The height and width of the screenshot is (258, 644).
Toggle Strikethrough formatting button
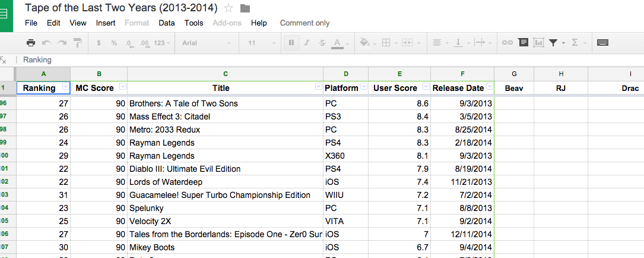pos(322,43)
